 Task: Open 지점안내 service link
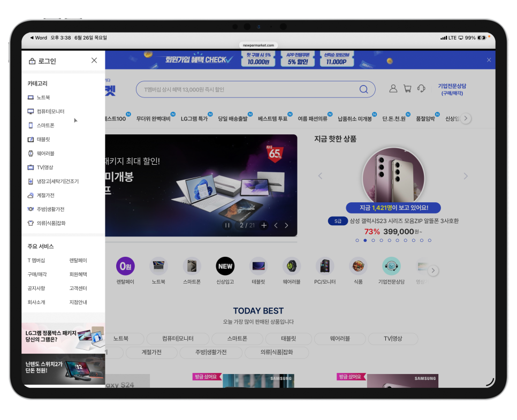[x=78, y=302]
